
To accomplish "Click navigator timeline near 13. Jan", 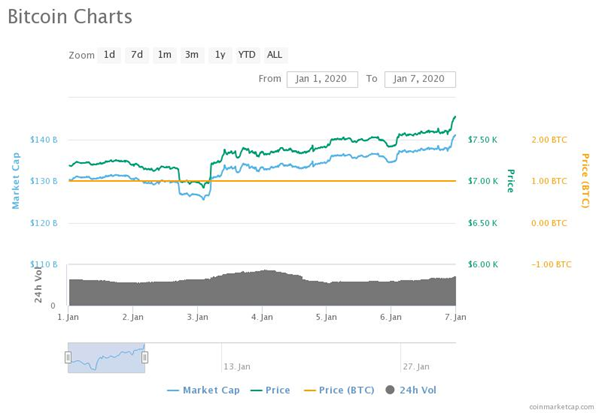I will [x=236, y=366].
